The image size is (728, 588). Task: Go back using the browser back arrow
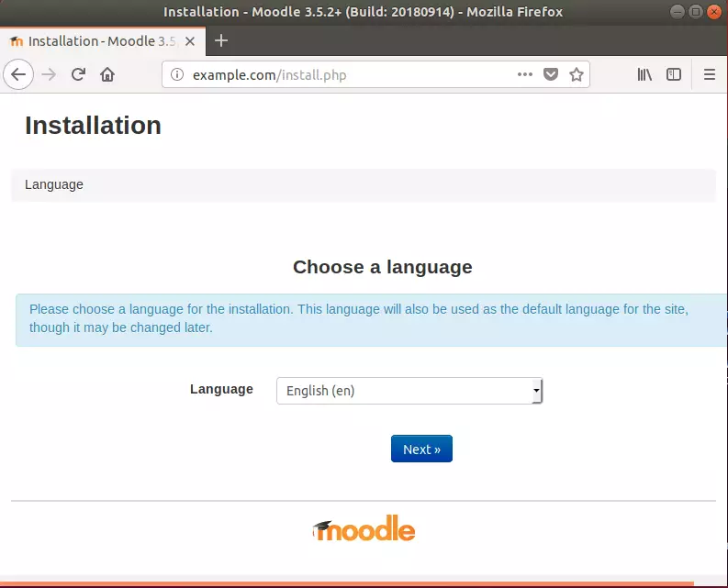click(18, 74)
